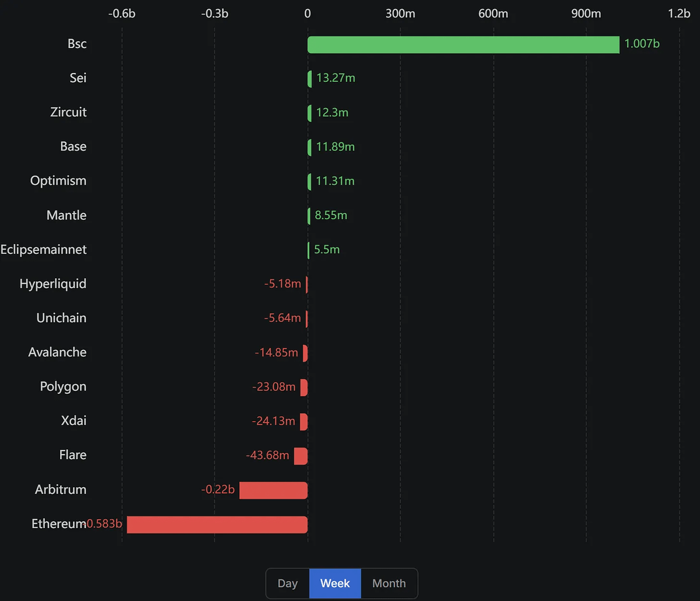Click the 300m axis tick
Viewport: 700px width, 601px height.
[x=400, y=13]
